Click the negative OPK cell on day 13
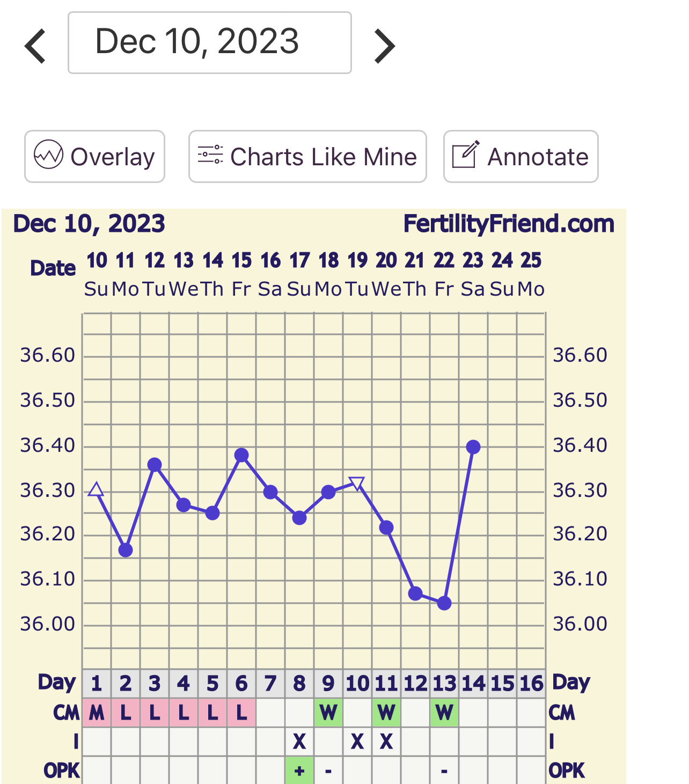689x784 pixels. point(444,771)
